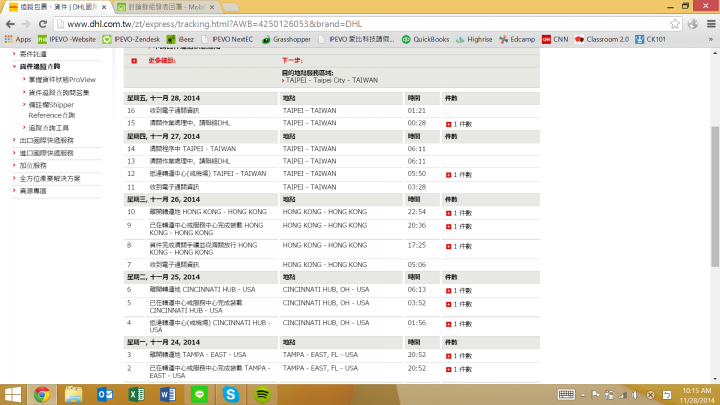Open the CK101 bookmark
Image resolution: width=720 pixels, height=405 pixels.
coord(650,39)
